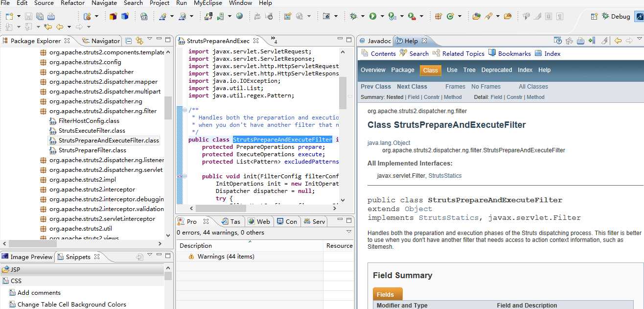Image resolution: width=644 pixels, height=309 pixels.
Task: Click the Deploy MyEclipse server toolbar icon
Action: (208, 16)
